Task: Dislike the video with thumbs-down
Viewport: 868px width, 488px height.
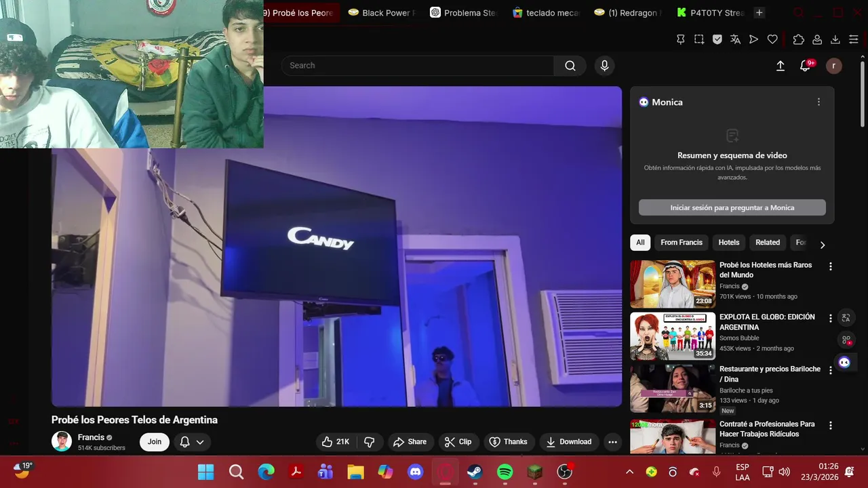Action: pos(370,442)
